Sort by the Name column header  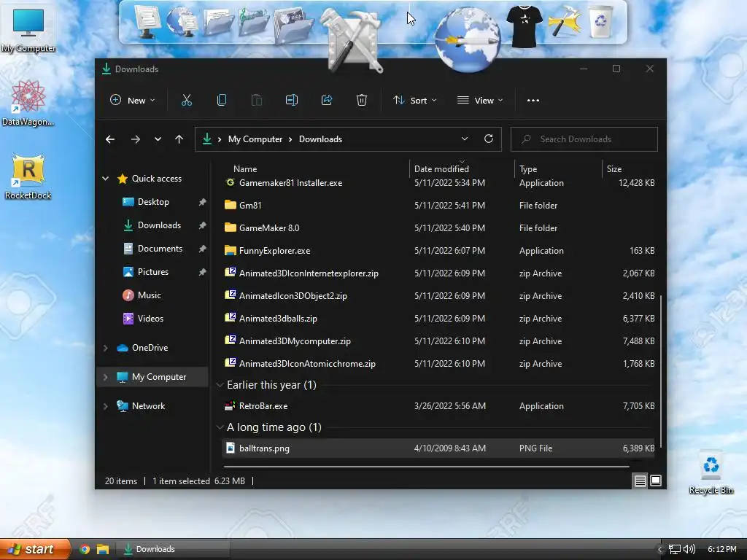coord(245,169)
